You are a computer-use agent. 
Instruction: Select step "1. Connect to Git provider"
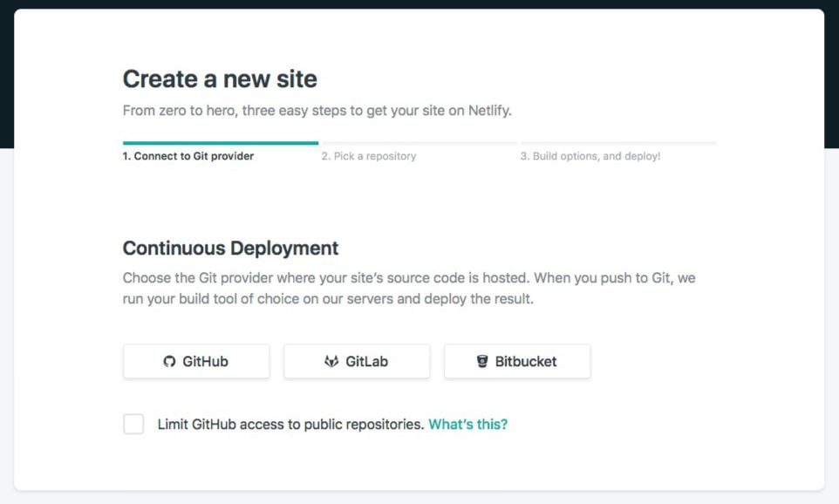(x=188, y=156)
